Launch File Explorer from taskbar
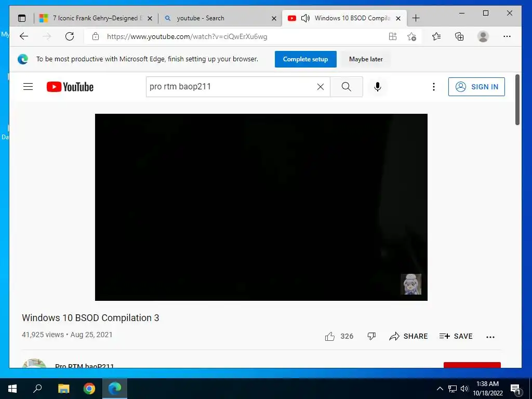The image size is (532, 399). pos(63,389)
